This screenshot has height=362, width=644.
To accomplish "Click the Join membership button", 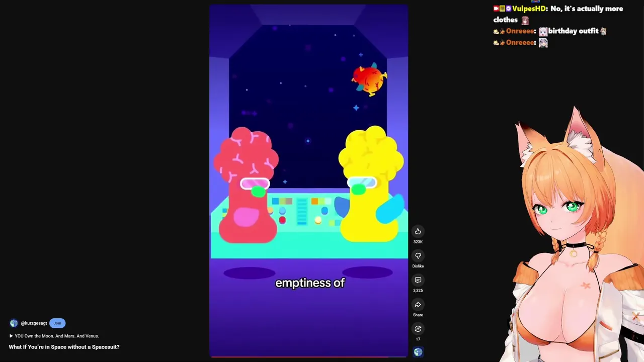I will (x=57, y=323).
